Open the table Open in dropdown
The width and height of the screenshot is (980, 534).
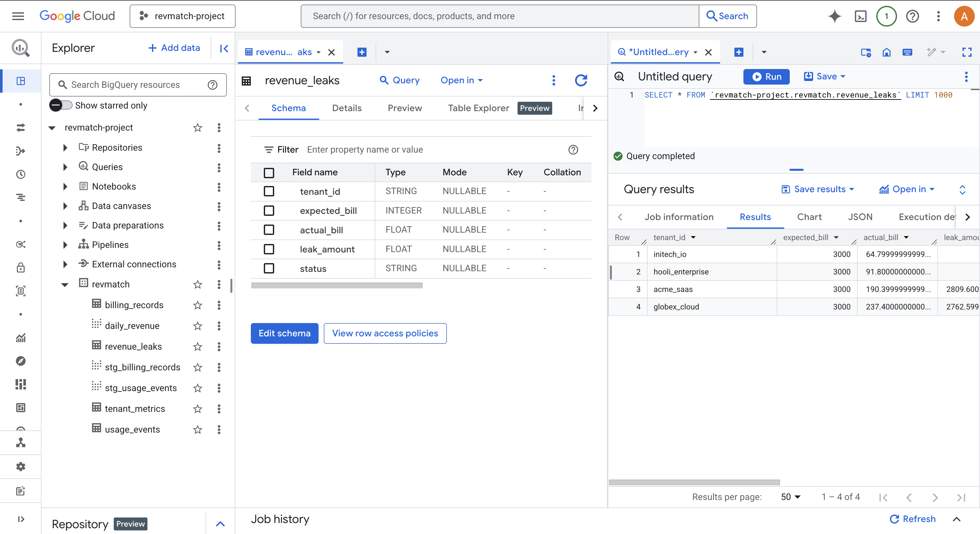tap(462, 80)
